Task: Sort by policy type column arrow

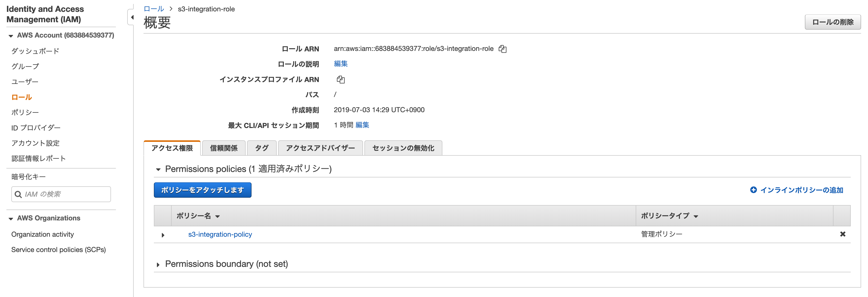Action: 696,216
